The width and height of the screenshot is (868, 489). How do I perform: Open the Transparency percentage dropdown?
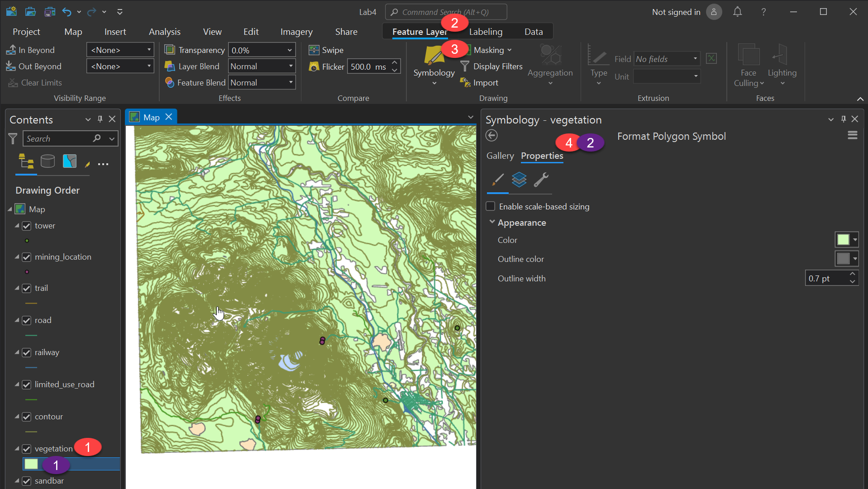tap(289, 50)
